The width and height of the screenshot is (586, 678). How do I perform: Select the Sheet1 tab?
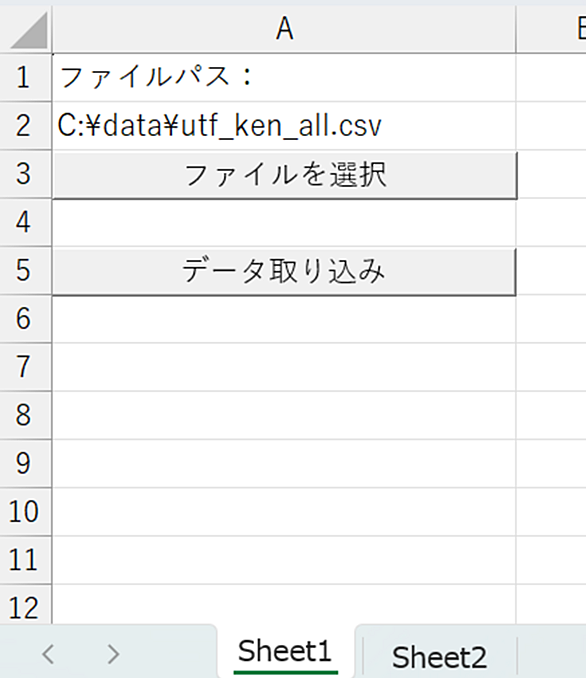click(x=285, y=651)
